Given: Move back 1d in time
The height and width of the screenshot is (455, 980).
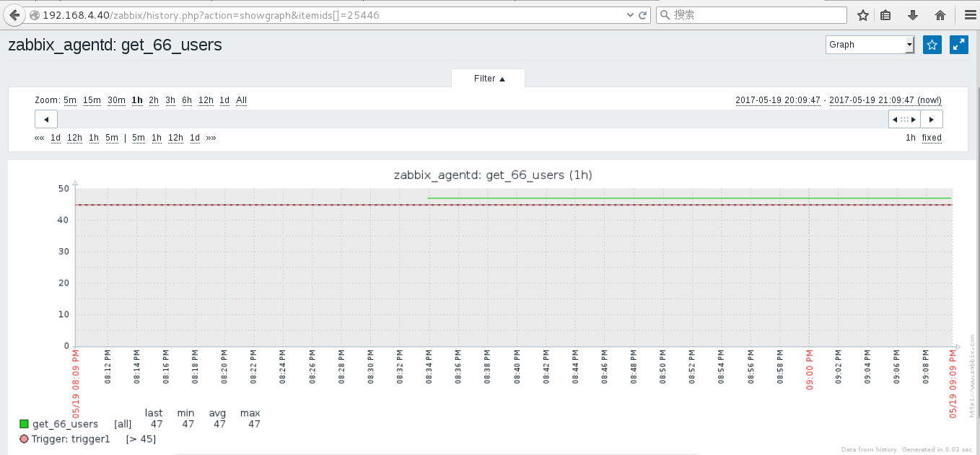Looking at the screenshot, I should (56, 138).
